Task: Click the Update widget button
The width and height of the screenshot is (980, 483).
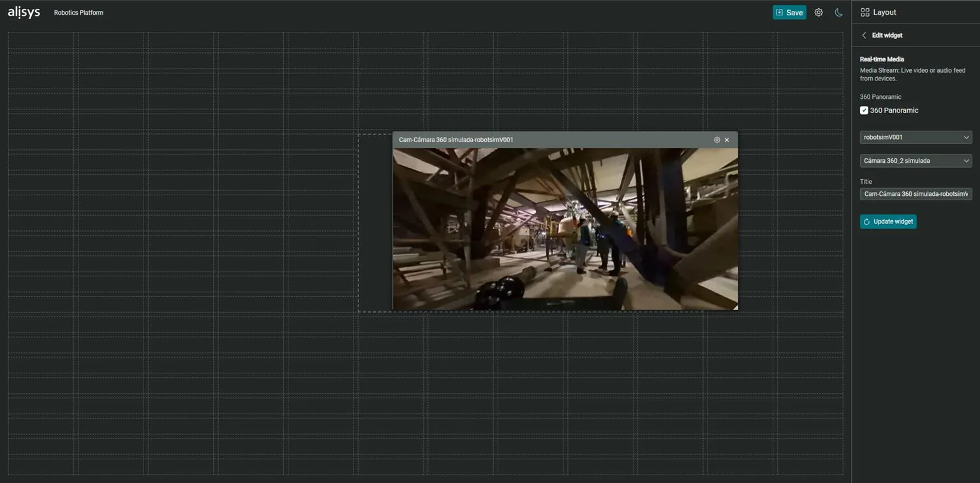Action: pyautogui.click(x=888, y=221)
